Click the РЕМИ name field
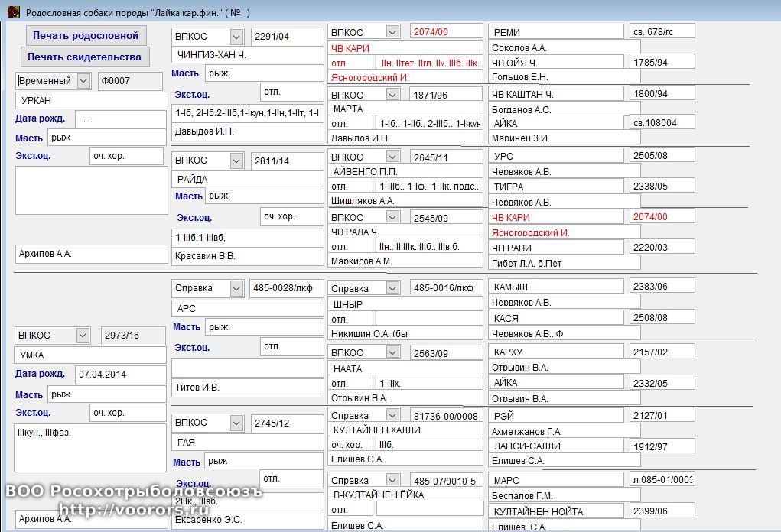This screenshot has height=532, width=781. (556, 32)
